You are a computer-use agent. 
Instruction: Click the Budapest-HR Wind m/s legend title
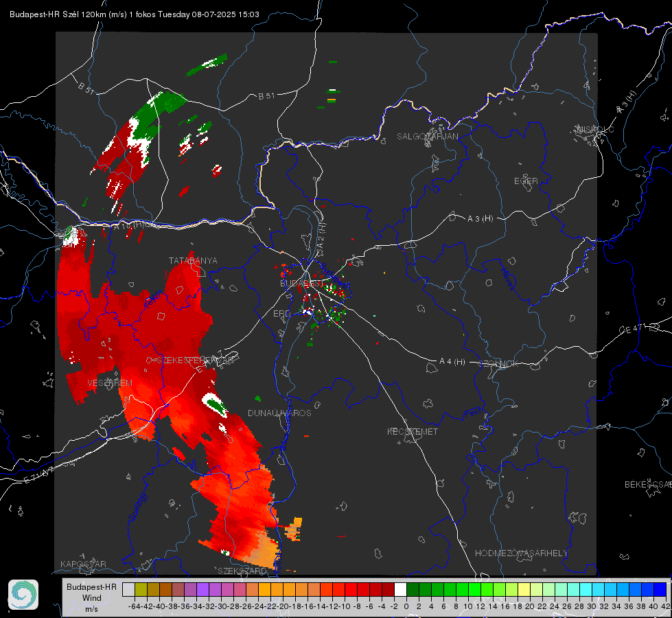(92, 598)
